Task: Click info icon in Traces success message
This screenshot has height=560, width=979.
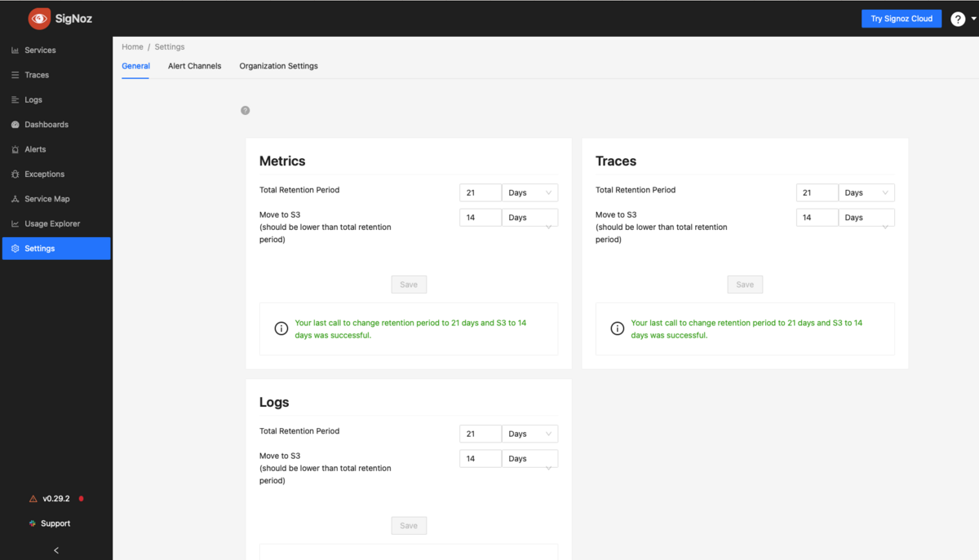Action: (x=618, y=329)
